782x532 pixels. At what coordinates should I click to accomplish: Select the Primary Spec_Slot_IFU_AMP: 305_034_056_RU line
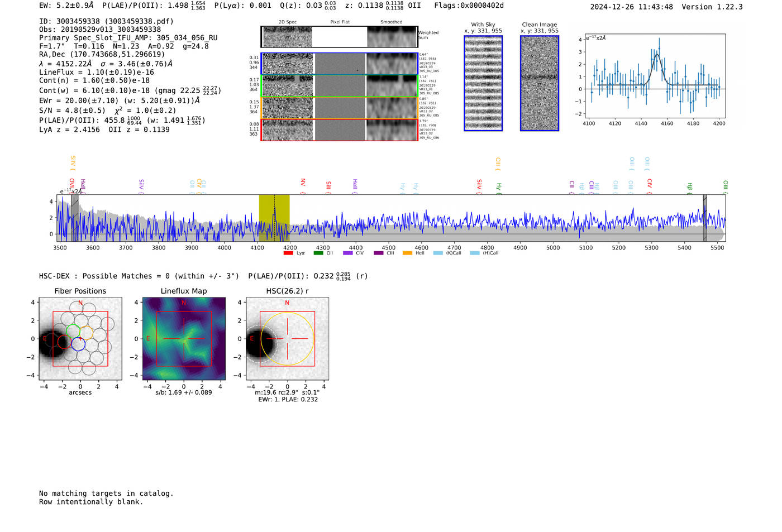(x=128, y=38)
